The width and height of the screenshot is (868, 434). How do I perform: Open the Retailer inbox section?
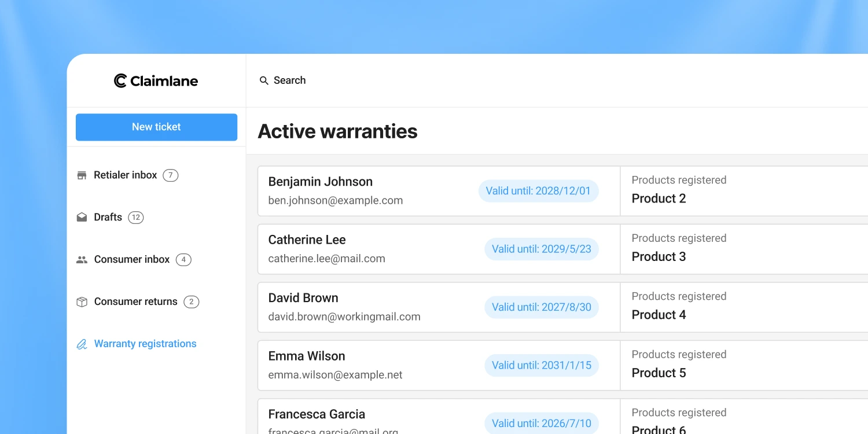(x=125, y=175)
